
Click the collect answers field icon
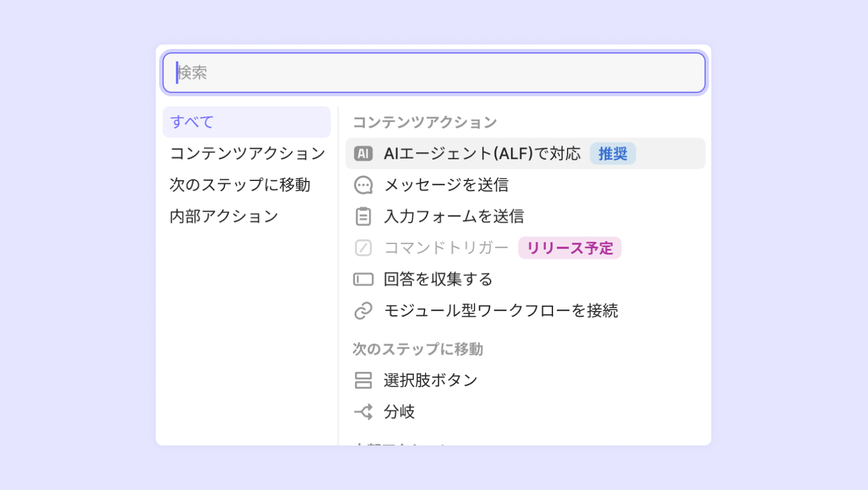pyautogui.click(x=363, y=279)
